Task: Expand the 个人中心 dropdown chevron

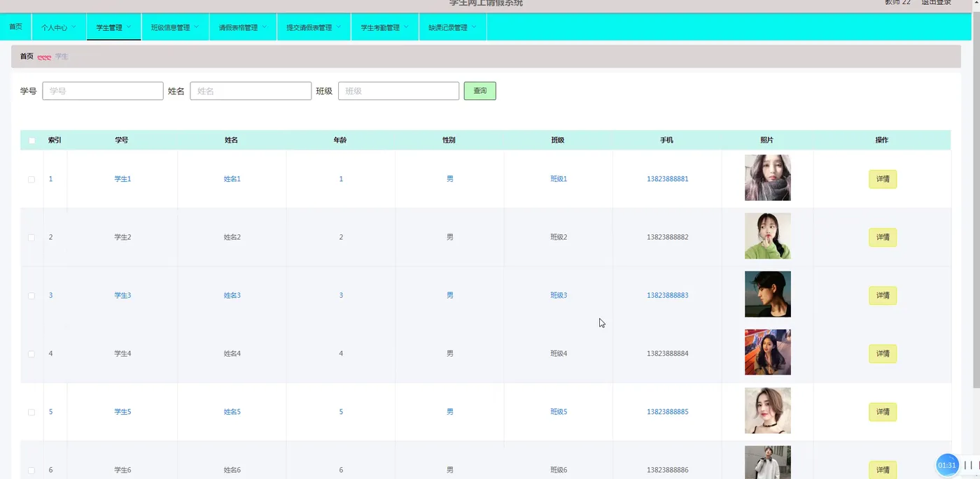Action: click(x=74, y=27)
